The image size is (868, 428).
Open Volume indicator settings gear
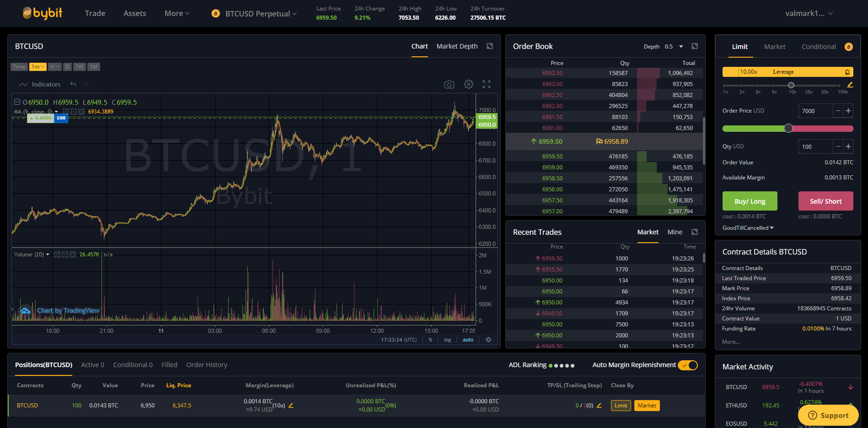tap(65, 255)
